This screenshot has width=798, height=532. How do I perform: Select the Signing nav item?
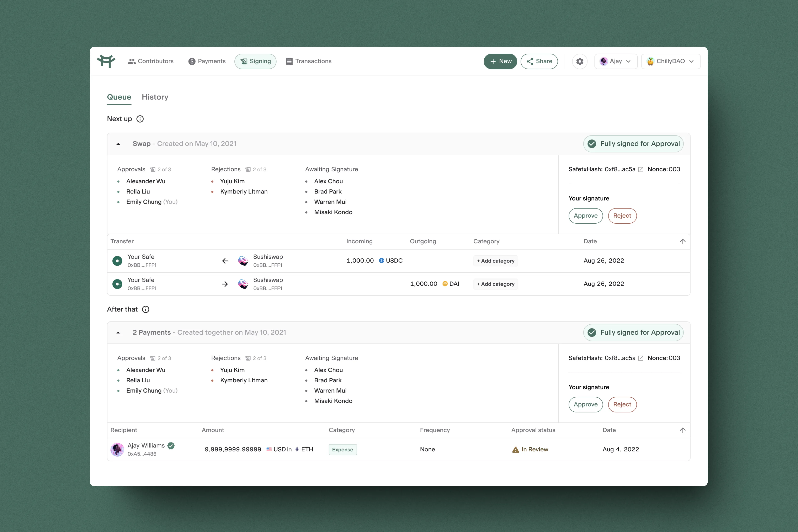click(255, 62)
